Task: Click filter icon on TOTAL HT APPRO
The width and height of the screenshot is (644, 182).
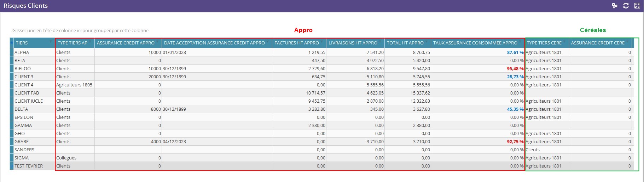Action: (426, 42)
